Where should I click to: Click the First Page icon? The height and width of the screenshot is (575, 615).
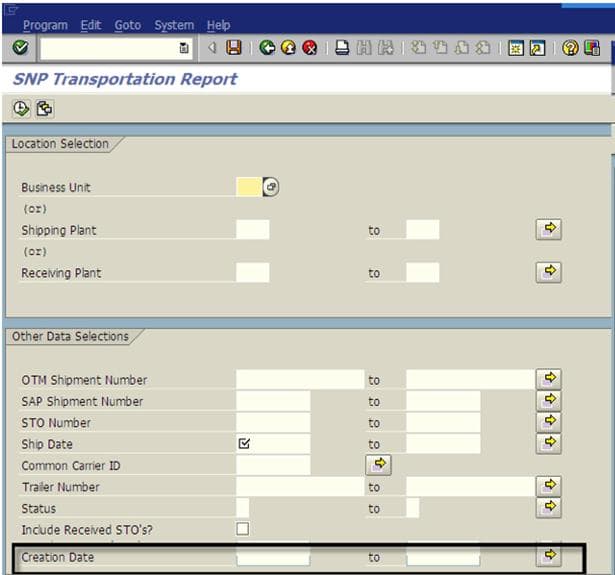pyautogui.click(x=418, y=48)
